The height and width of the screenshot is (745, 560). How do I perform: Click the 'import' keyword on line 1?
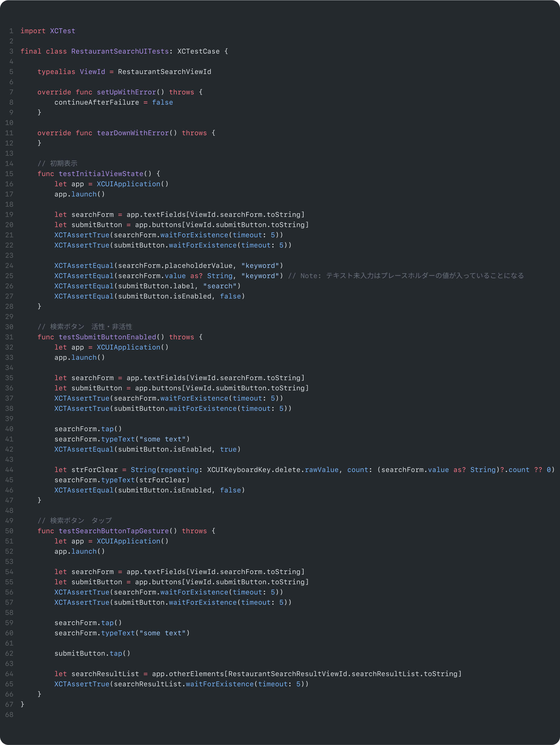point(33,31)
